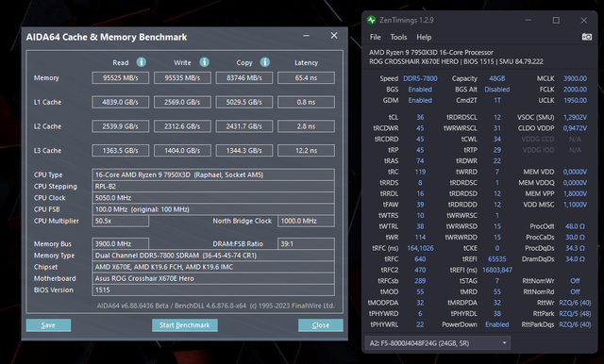The height and width of the screenshot is (364, 604).
Task: Click the Read info icon in AIDA64
Action: coord(142,62)
